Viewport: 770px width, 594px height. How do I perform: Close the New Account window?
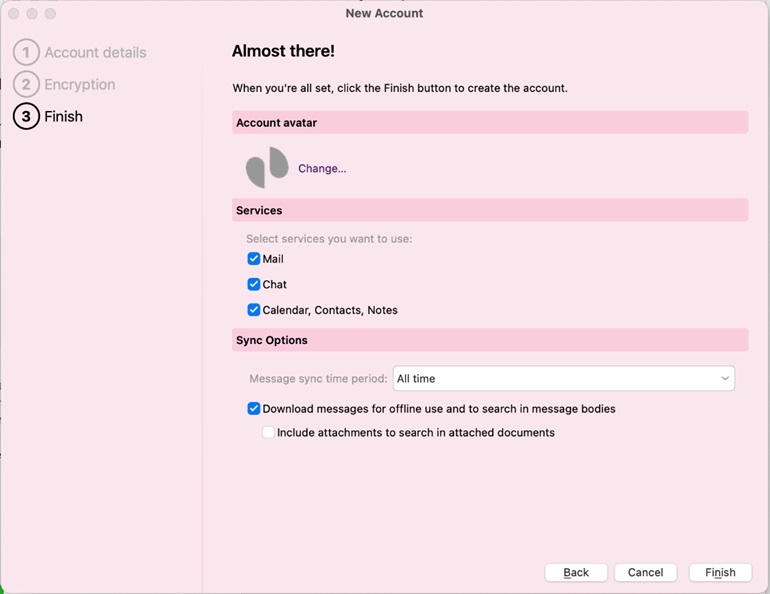pos(14,14)
